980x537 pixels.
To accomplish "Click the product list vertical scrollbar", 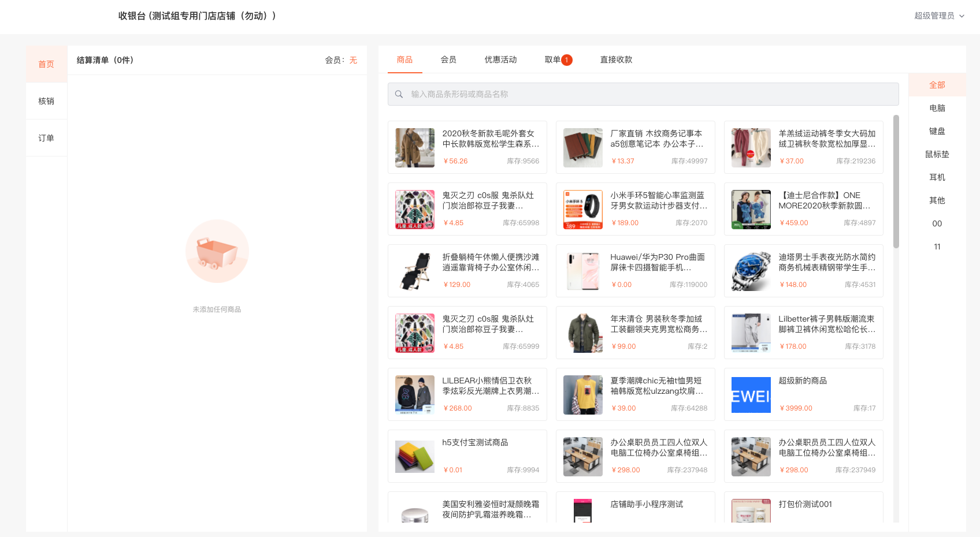I will pyautogui.click(x=896, y=182).
